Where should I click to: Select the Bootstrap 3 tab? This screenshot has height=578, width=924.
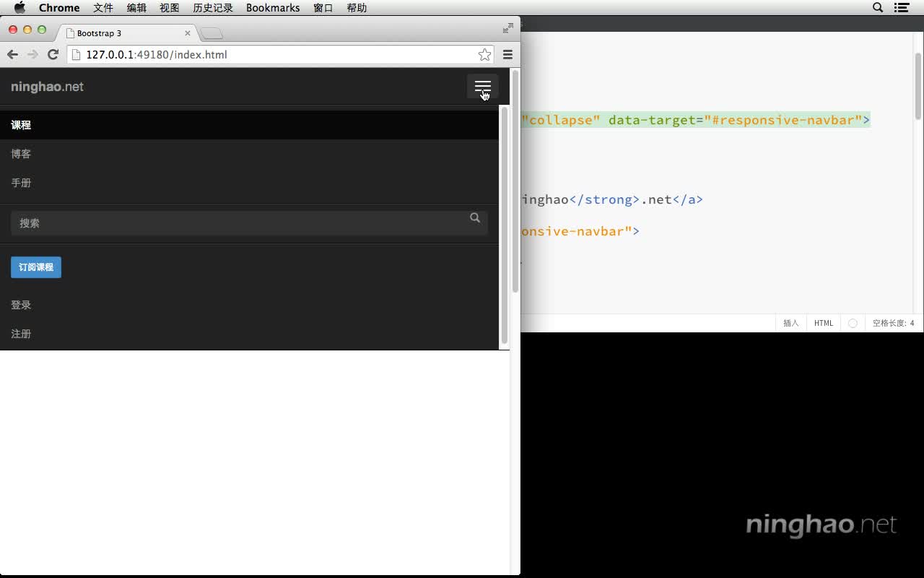coord(126,33)
